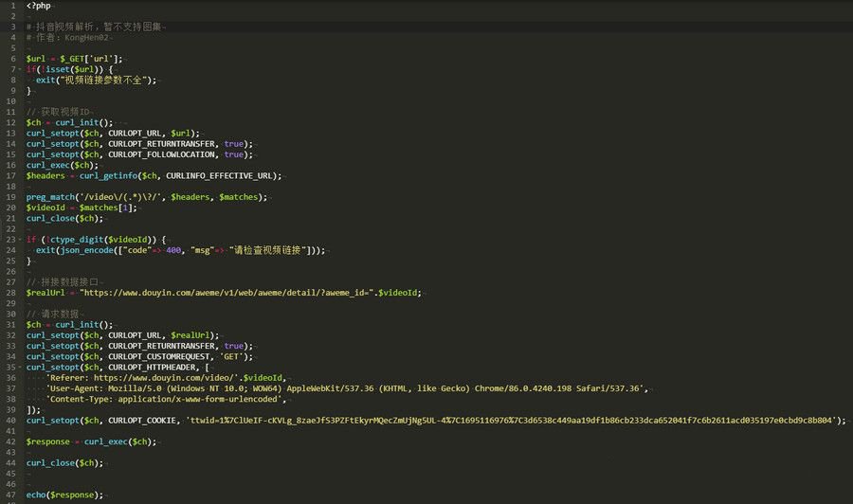Click the ttwid cookie string on line 40
Image resolution: width=853 pixels, height=504 pixels.
(x=514, y=421)
